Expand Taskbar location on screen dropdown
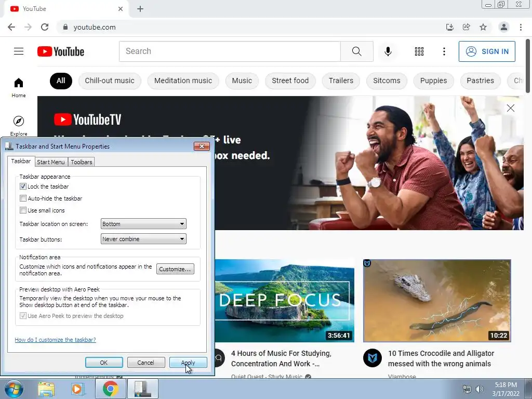This screenshot has width=532, height=399. pyautogui.click(x=143, y=224)
